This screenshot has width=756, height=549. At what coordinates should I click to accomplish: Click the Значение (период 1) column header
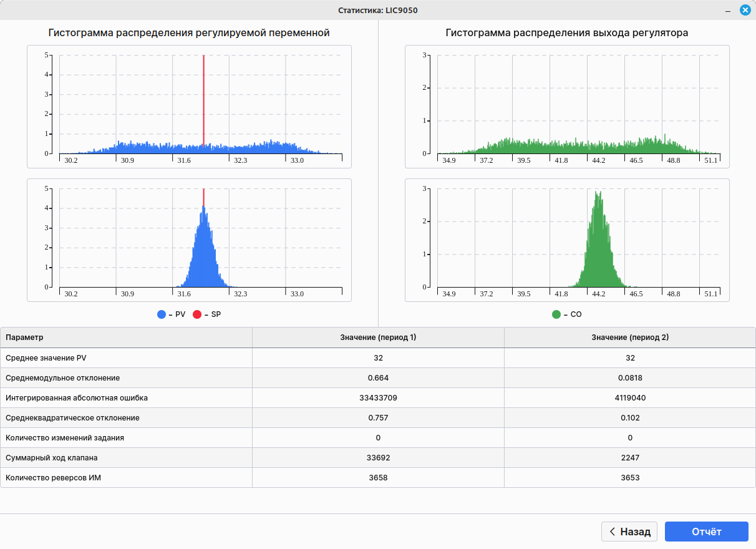point(378,338)
